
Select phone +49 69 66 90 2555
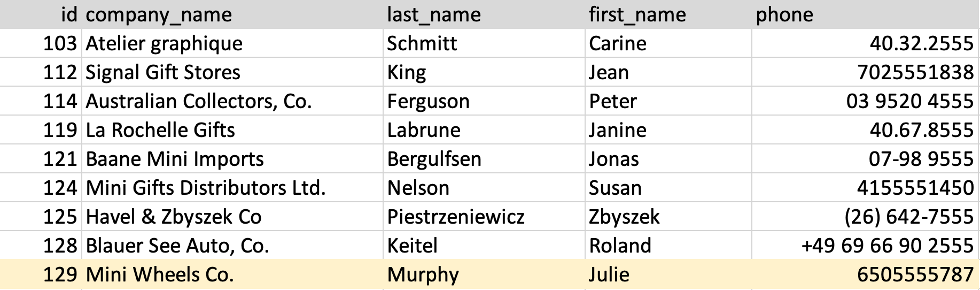(x=887, y=246)
